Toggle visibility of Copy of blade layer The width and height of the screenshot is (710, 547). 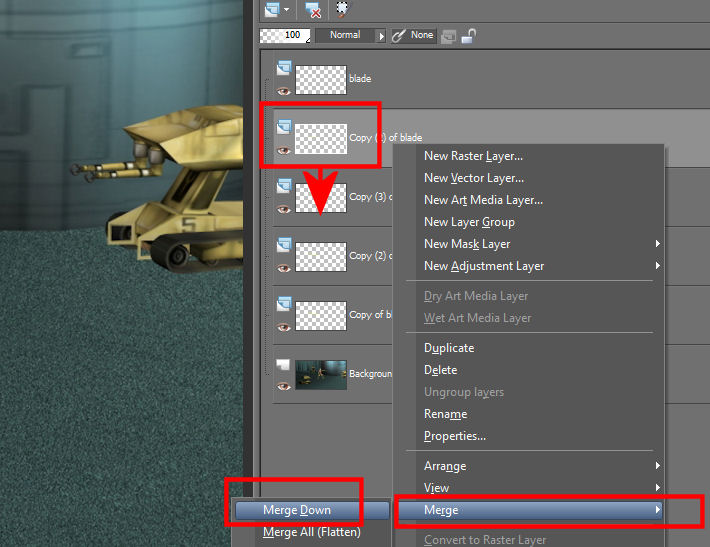point(283,327)
